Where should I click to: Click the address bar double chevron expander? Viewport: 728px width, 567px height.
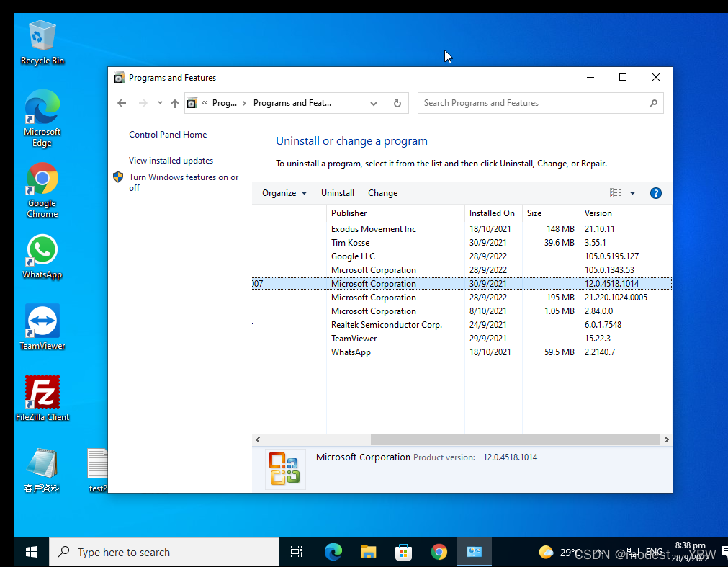[x=205, y=103]
